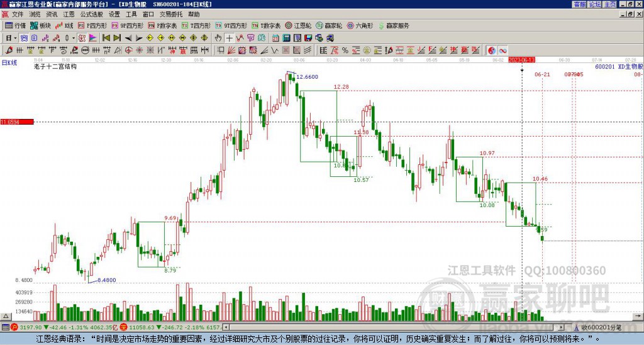Click the 论坛 forum link

coord(595,4)
